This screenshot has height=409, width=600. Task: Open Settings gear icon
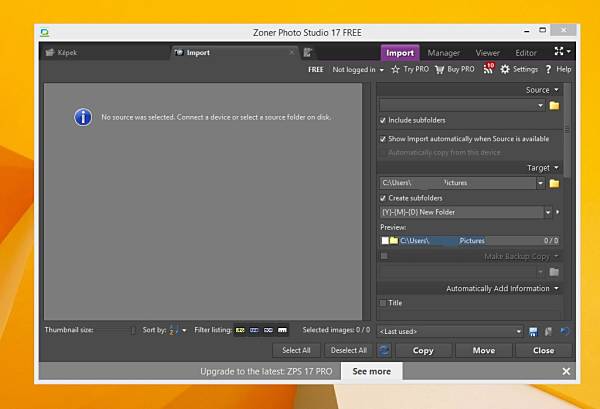click(505, 69)
